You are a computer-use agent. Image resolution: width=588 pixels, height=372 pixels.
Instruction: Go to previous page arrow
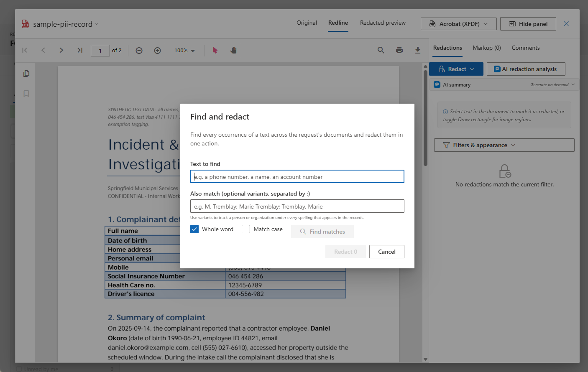coord(43,50)
